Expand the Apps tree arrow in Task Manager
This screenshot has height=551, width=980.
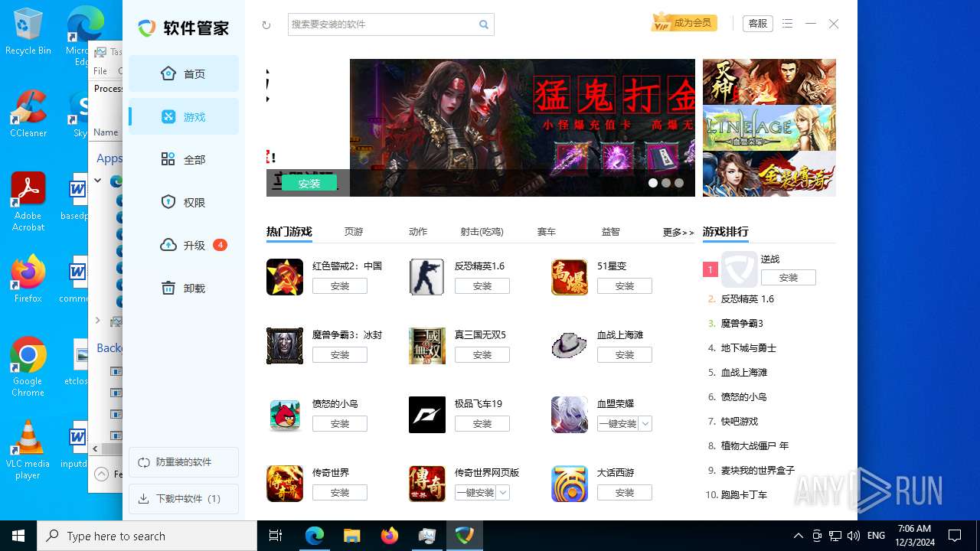pyautogui.click(x=98, y=181)
